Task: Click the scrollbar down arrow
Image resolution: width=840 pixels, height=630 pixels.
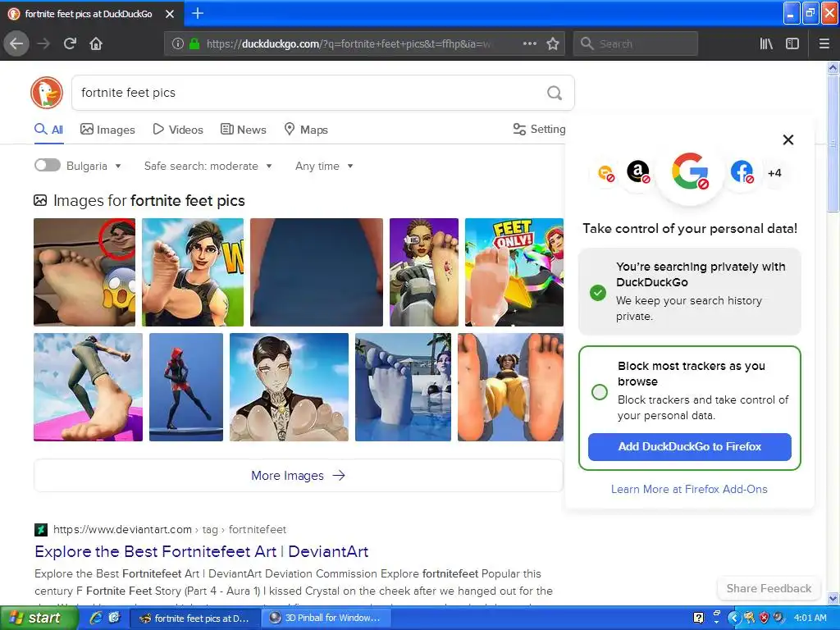Action: pyautogui.click(x=833, y=598)
